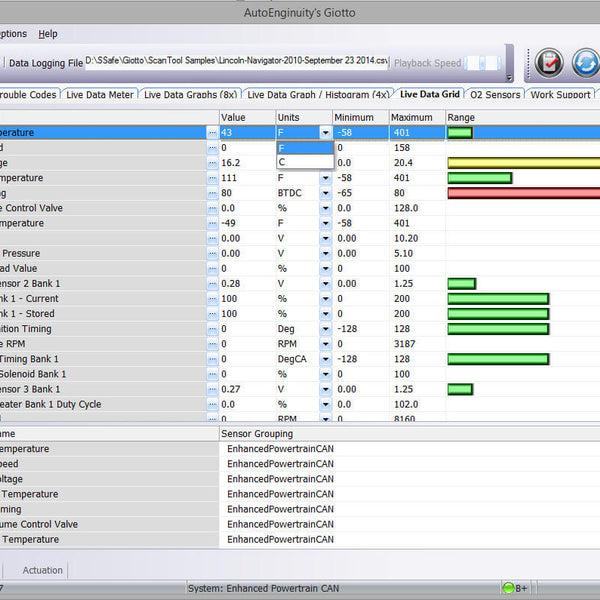The image size is (600, 600).
Task: Switch to the O2 Sensors tab
Action: pos(495,95)
